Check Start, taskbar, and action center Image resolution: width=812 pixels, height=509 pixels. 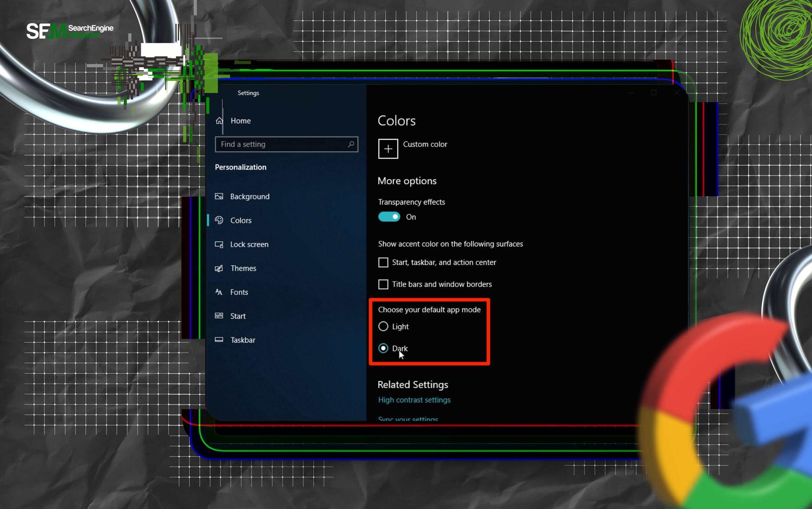(383, 262)
